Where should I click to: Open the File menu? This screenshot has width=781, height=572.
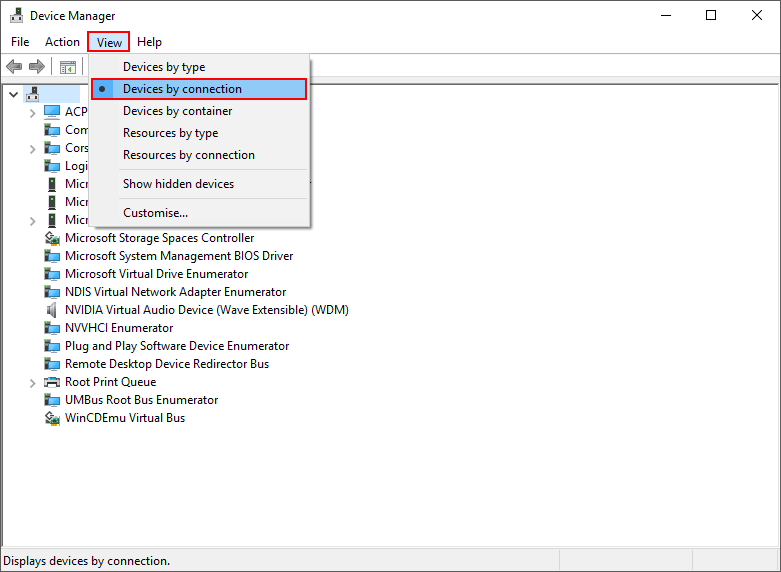click(x=20, y=42)
